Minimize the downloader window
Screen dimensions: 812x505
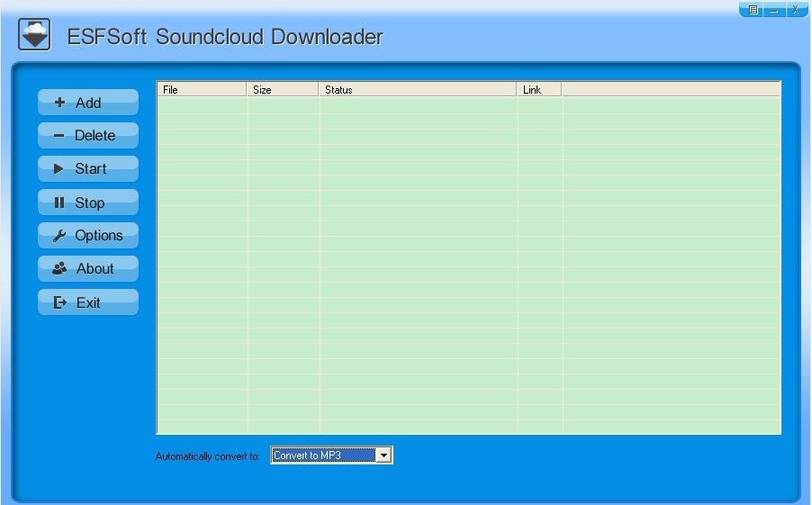774,9
